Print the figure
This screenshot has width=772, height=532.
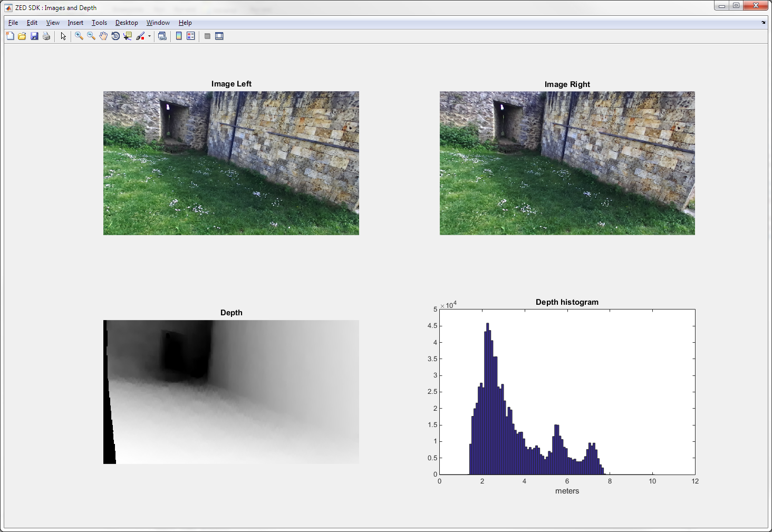tap(46, 36)
